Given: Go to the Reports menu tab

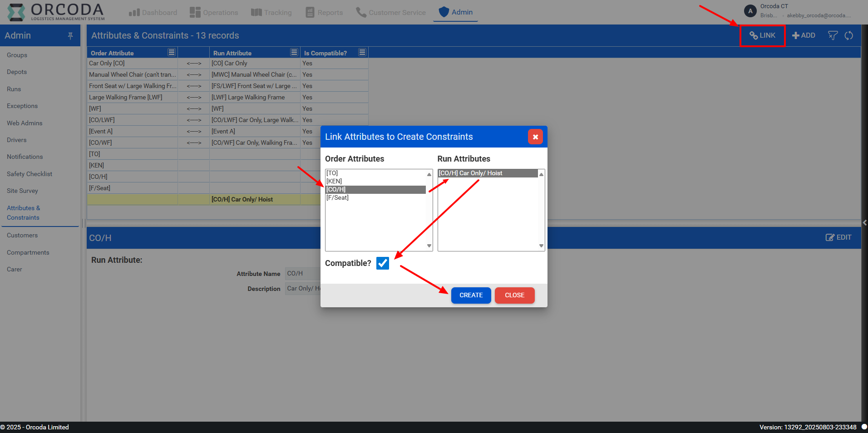Looking at the screenshot, I should 324,12.
